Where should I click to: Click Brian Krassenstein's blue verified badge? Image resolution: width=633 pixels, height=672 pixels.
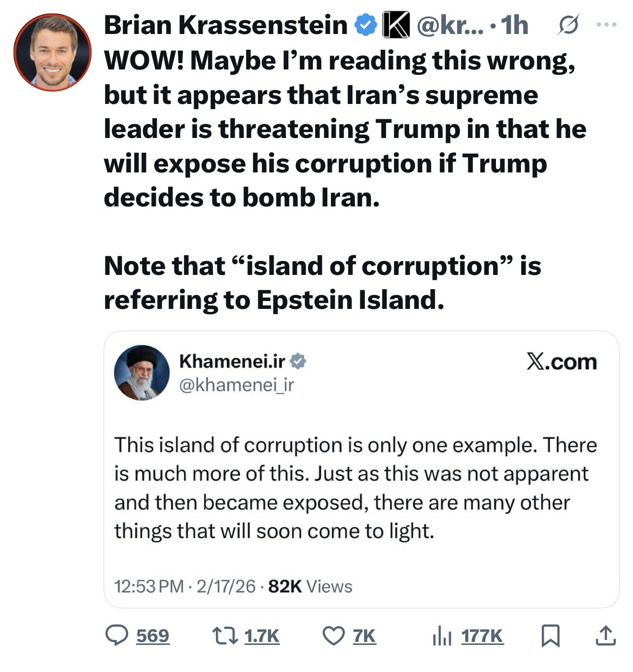tap(366, 25)
